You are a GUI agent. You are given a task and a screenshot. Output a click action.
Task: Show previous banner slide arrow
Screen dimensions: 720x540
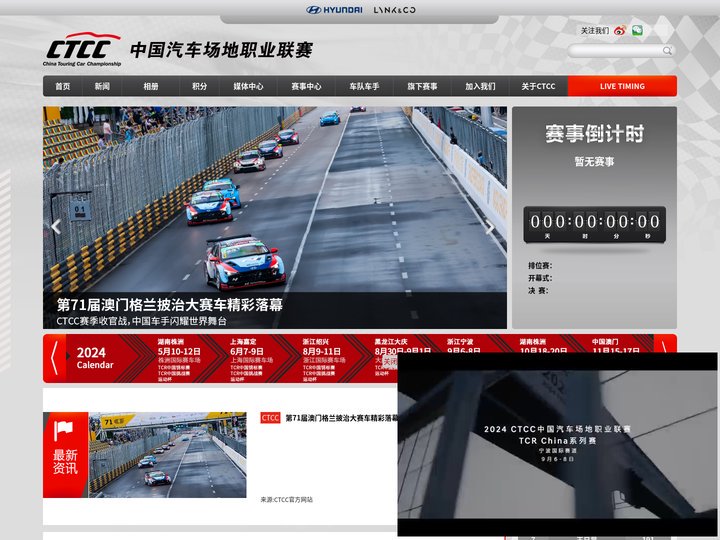(56, 226)
